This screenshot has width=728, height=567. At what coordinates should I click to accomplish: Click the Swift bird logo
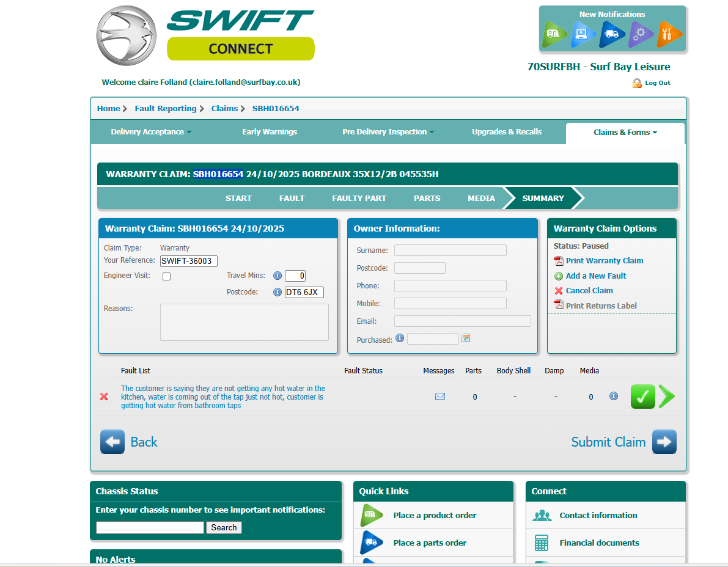point(126,35)
